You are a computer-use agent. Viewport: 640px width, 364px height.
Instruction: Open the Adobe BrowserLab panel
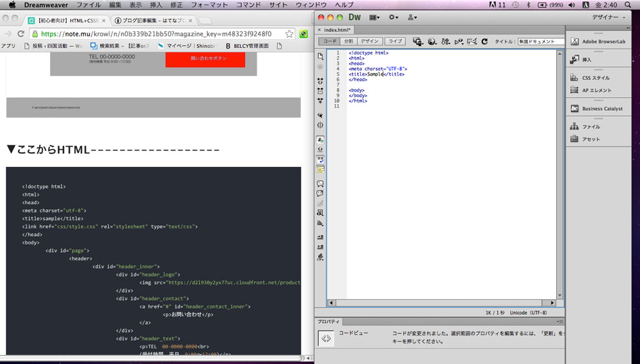tap(598, 42)
